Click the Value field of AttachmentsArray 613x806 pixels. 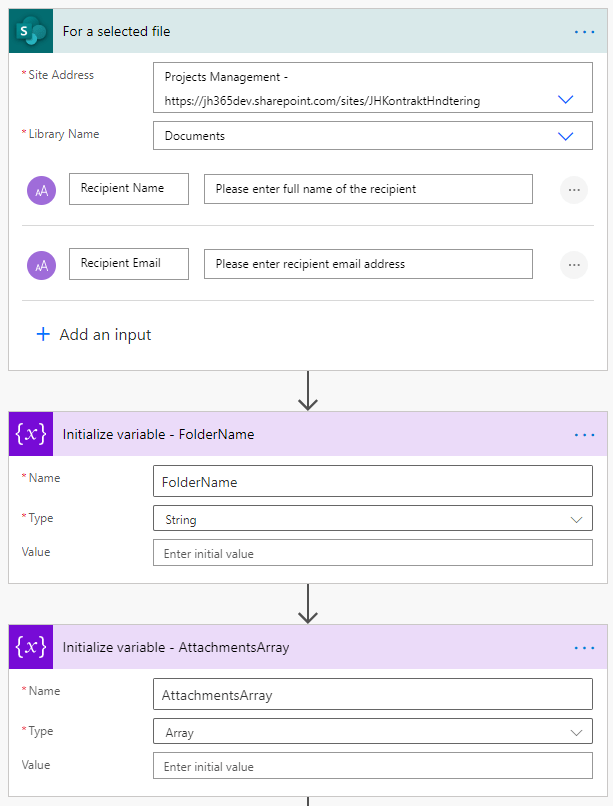(372, 766)
